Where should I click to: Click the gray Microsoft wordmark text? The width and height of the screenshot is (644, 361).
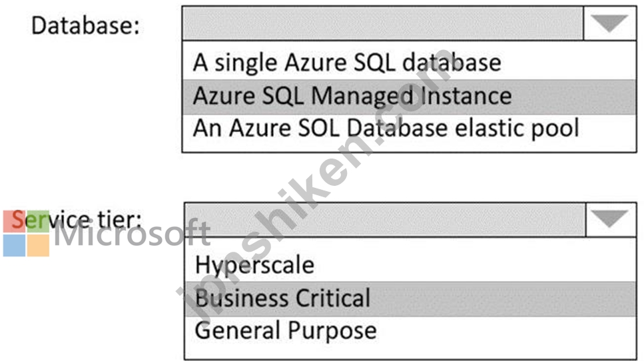pyautogui.click(x=133, y=233)
